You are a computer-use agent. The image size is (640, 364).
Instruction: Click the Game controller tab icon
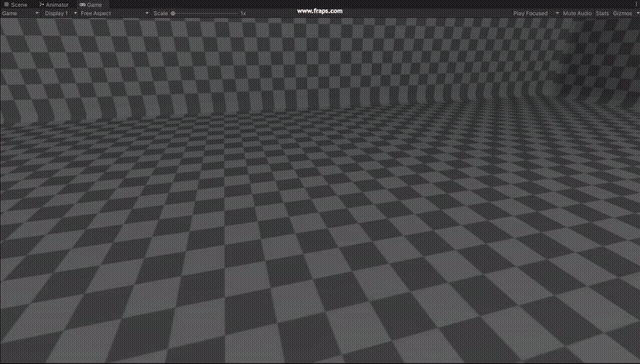(x=82, y=4)
